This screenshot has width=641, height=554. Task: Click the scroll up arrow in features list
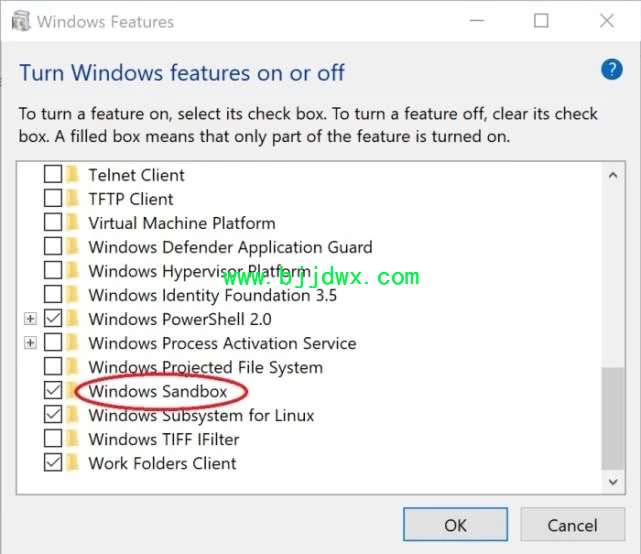613,176
